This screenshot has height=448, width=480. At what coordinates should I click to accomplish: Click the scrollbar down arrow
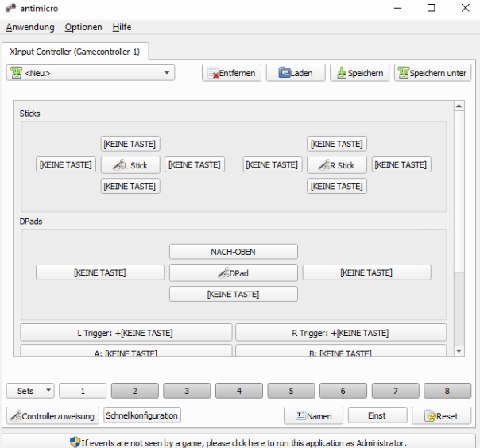point(459,350)
